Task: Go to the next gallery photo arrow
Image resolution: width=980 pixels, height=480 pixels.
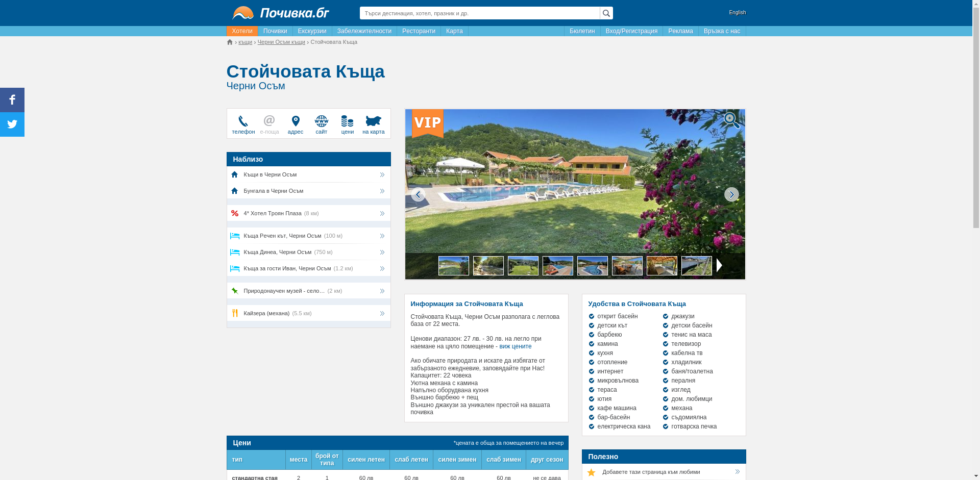Action: (x=731, y=194)
